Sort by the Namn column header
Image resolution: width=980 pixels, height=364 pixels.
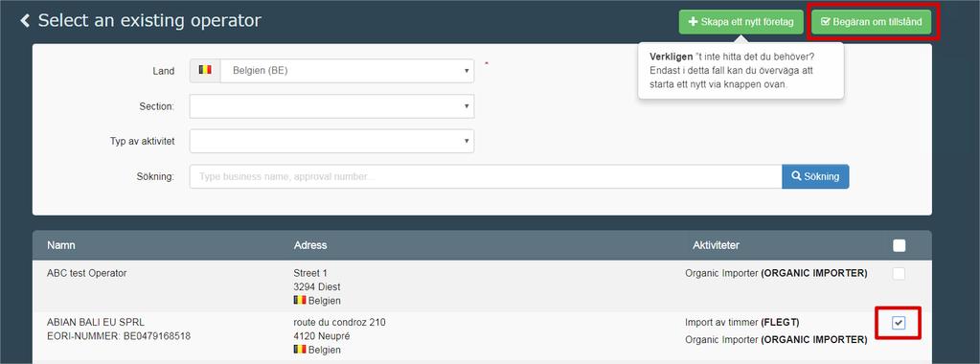61,245
